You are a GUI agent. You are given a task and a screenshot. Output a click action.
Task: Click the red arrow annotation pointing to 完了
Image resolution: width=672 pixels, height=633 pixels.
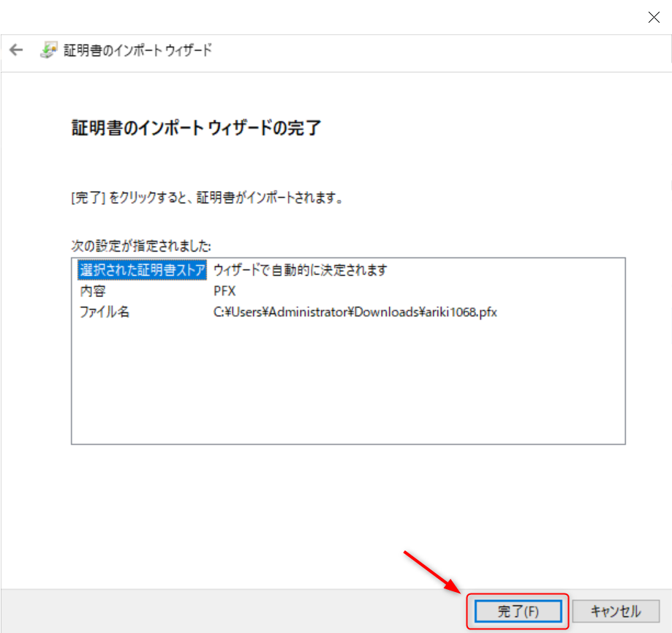(x=431, y=571)
